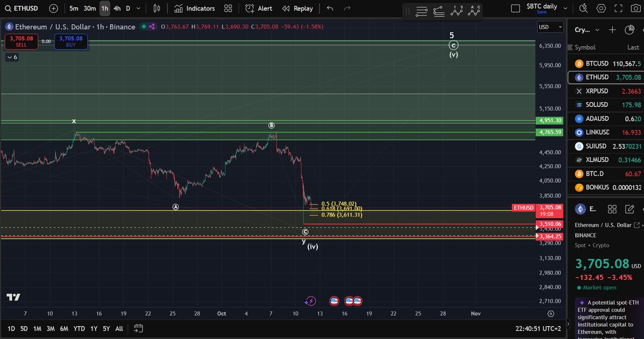
Task: Set chart range to All
Action: click(119, 329)
